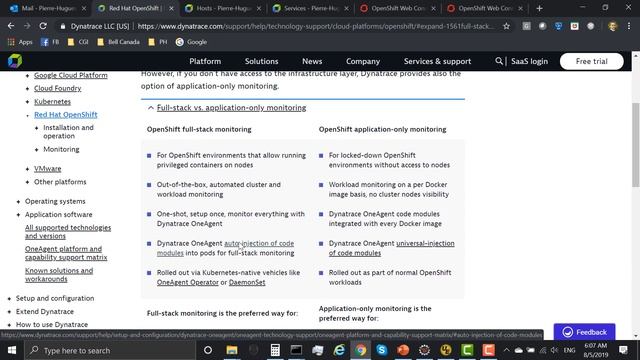Open the Company navigation menu
The image size is (640, 360).
coord(363,61)
